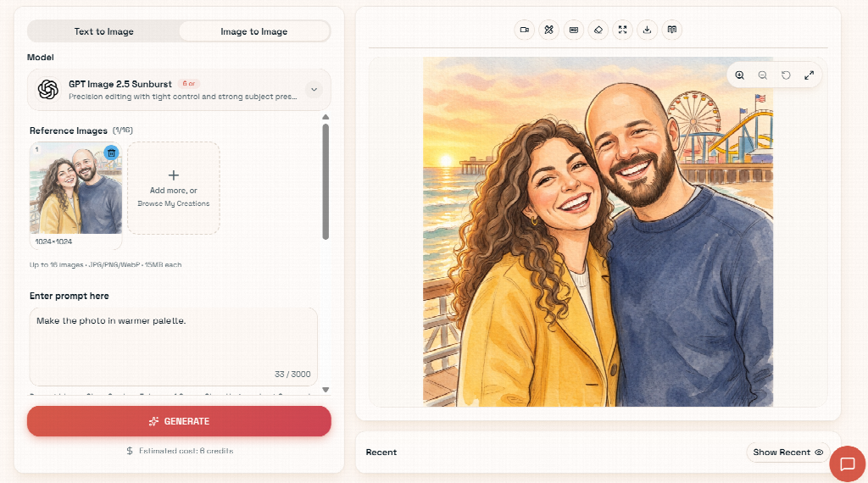Screen dimensions: 868x483
Task: Click the OpenAI model logo
Action: [x=48, y=89]
